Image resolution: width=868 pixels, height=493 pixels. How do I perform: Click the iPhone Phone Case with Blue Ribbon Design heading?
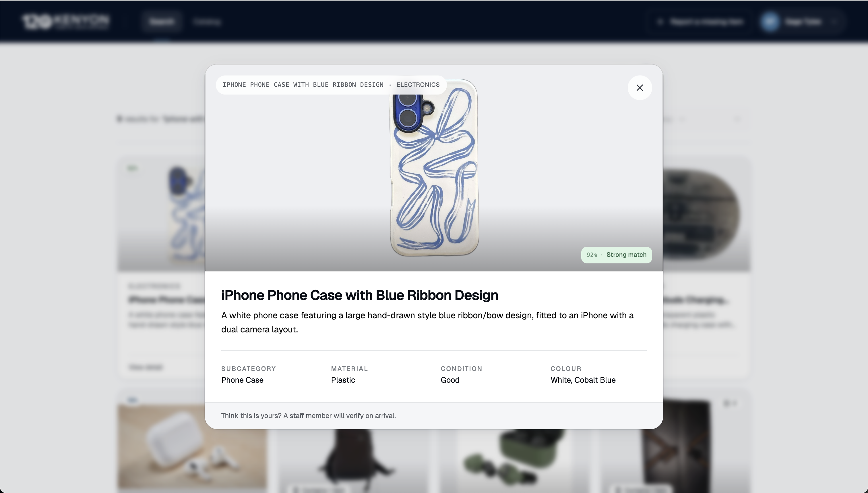click(360, 295)
